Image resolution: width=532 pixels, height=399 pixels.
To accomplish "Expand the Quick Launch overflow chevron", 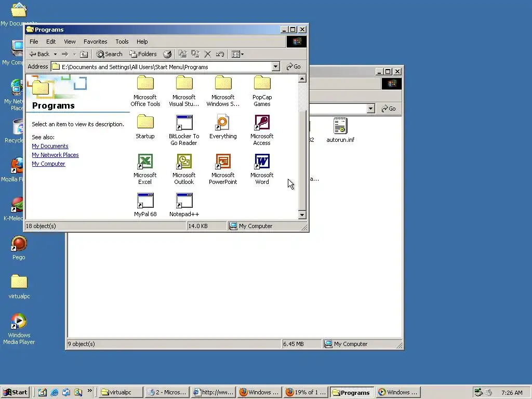I will click(x=89, y=391).
